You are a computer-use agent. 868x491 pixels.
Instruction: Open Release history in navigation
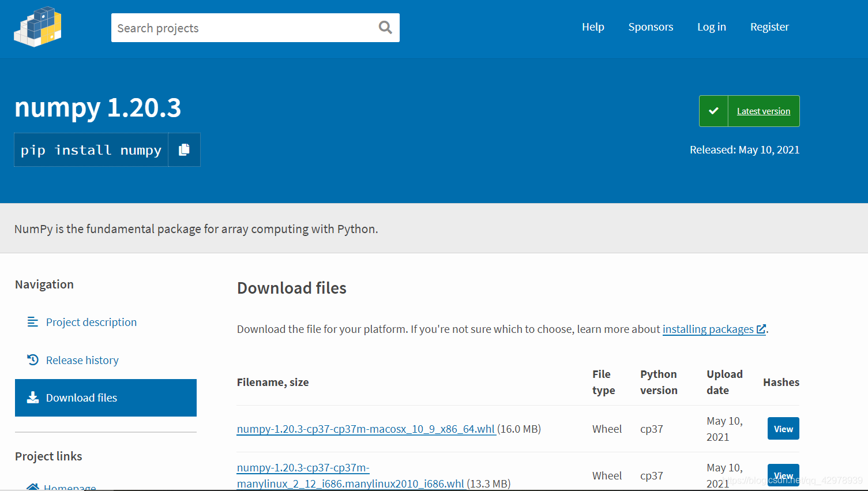[x=82, y=360]
